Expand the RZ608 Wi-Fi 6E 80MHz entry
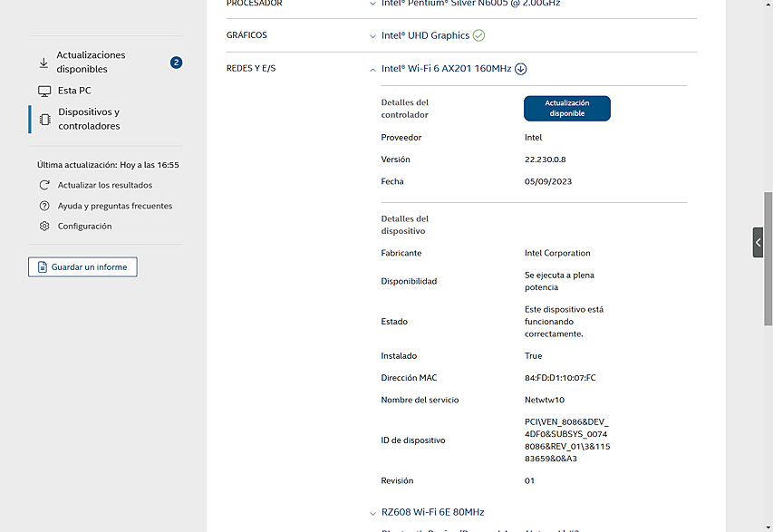This screenshot has height=532, width=773. (372, 513)
